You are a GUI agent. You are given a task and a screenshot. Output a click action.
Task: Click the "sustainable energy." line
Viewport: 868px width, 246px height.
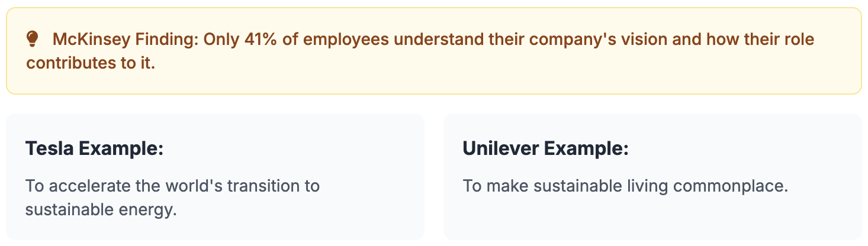coord(101,210)
